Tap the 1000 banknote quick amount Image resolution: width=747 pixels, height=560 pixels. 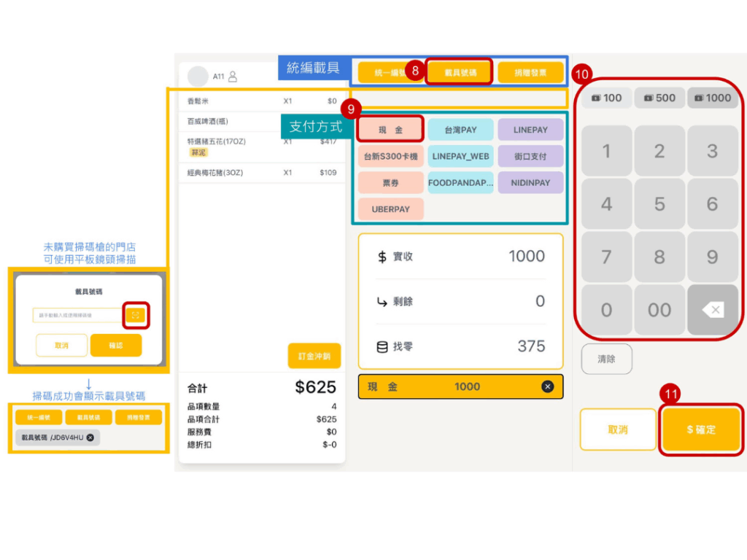[x=712, y=98]
